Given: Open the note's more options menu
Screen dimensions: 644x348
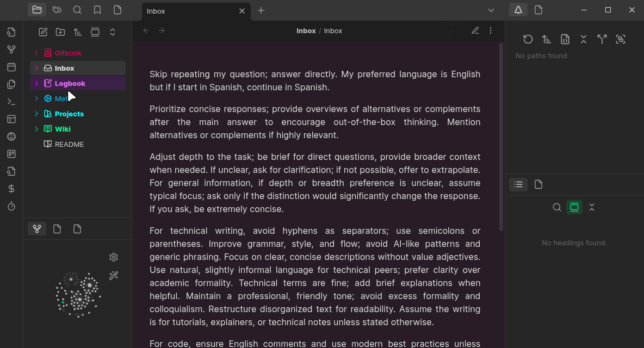Looking at the screenshot, I should 491,31.
